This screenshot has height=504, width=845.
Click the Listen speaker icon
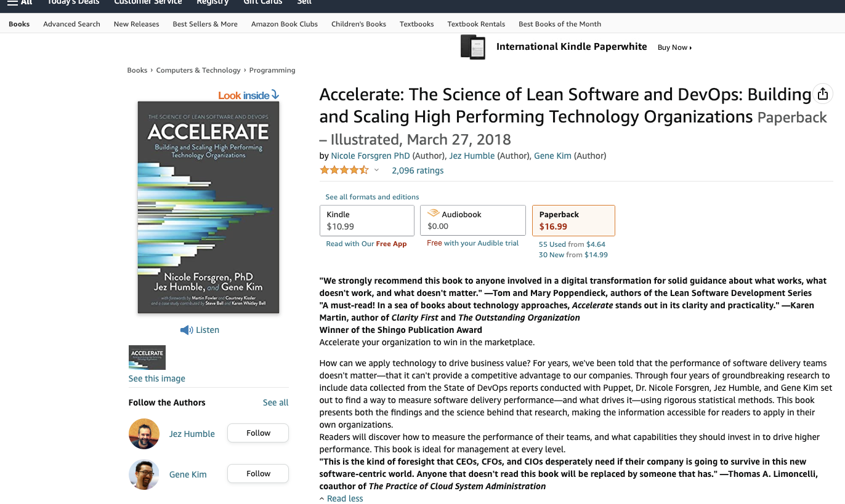coord(186,330)
